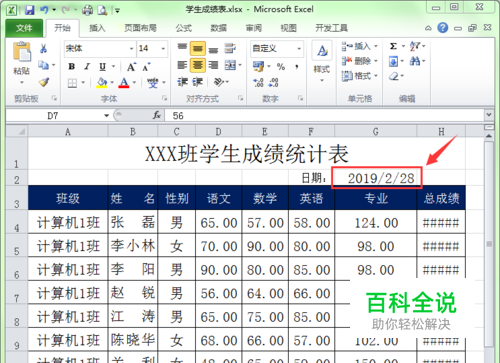Switch to the 公式 Formulas tab
Image resolution: width=500 pixels, height=363 pixels.
[x=184, y=28]
